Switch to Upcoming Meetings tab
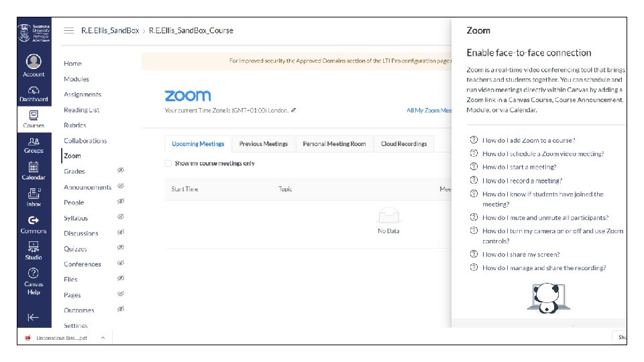Image resolution: width=644 pixels, height=362 pixels. (x=198, y=143)
